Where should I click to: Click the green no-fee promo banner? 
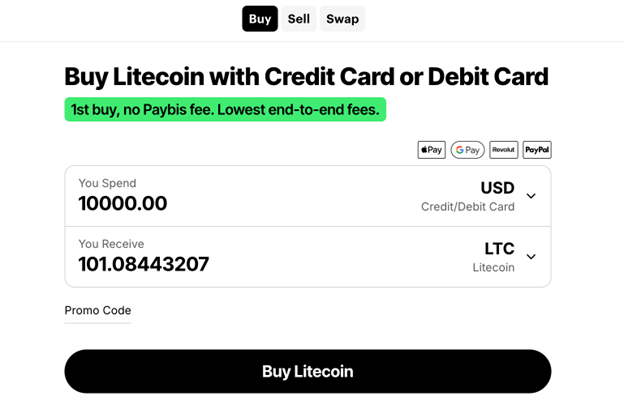tap(225, 109)
